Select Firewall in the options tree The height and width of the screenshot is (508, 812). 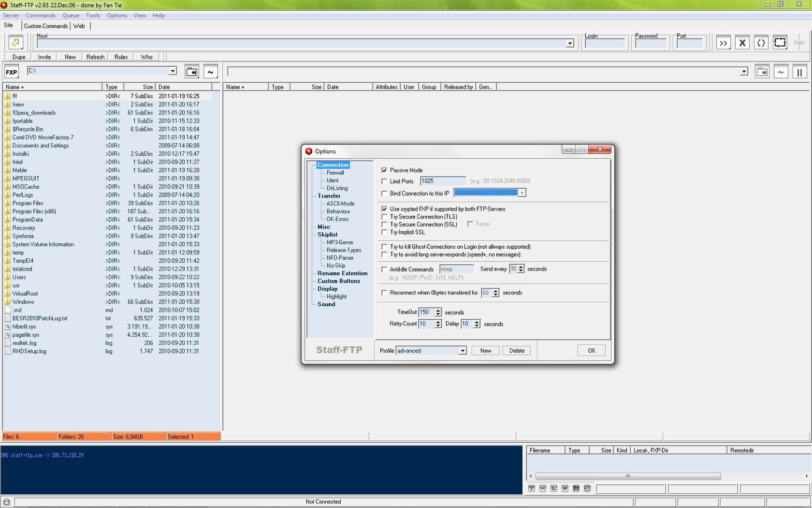pos(335,173)
